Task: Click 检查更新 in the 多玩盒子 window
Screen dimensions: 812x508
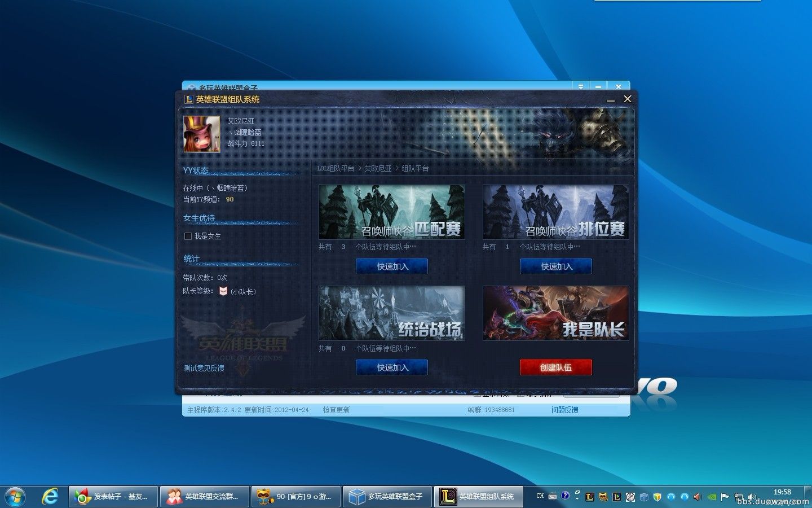Action: (337, 410)
